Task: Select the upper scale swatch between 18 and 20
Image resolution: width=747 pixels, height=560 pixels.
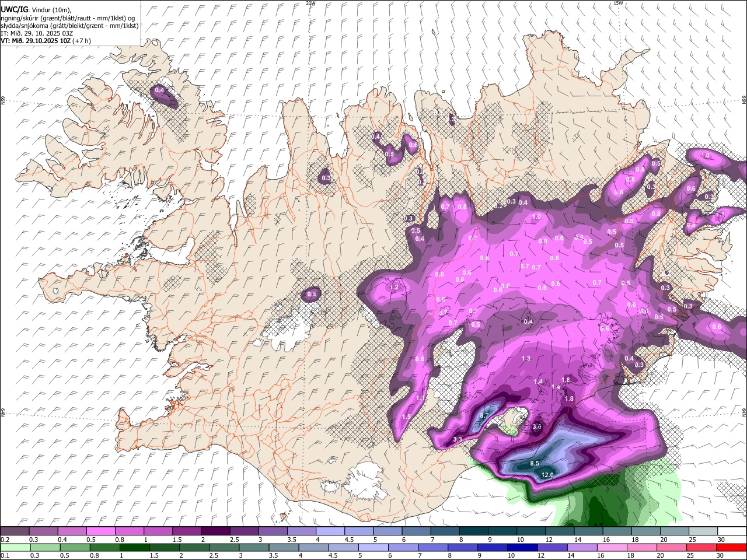Action: click(646, 531)
